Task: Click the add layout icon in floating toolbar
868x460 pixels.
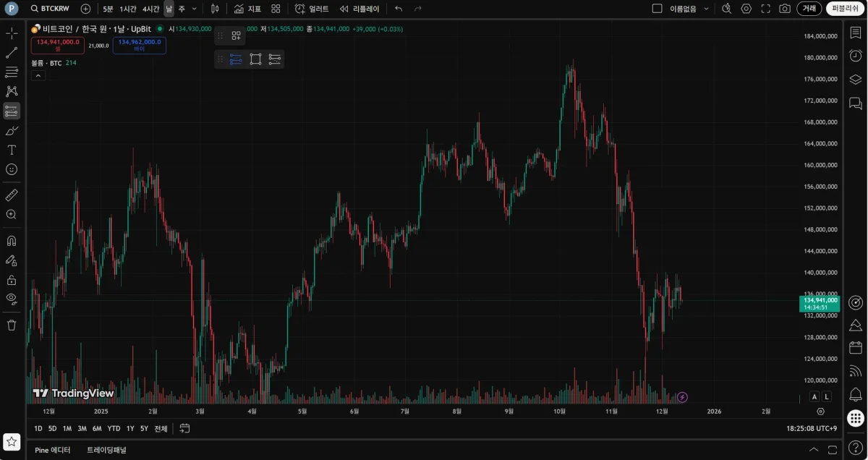Action: click(x=236, y=35)
